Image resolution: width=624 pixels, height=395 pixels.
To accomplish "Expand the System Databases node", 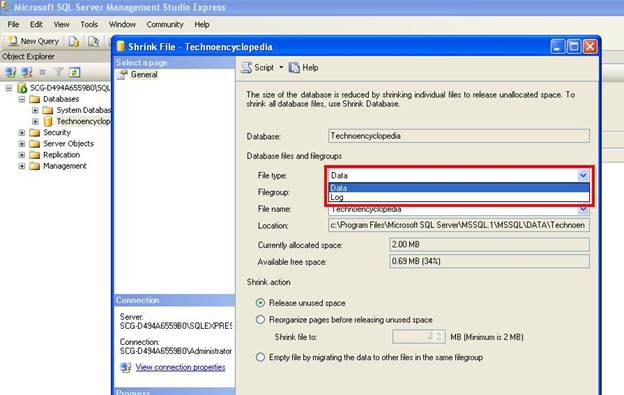I will pyautogui.click(x=35, y=110).
